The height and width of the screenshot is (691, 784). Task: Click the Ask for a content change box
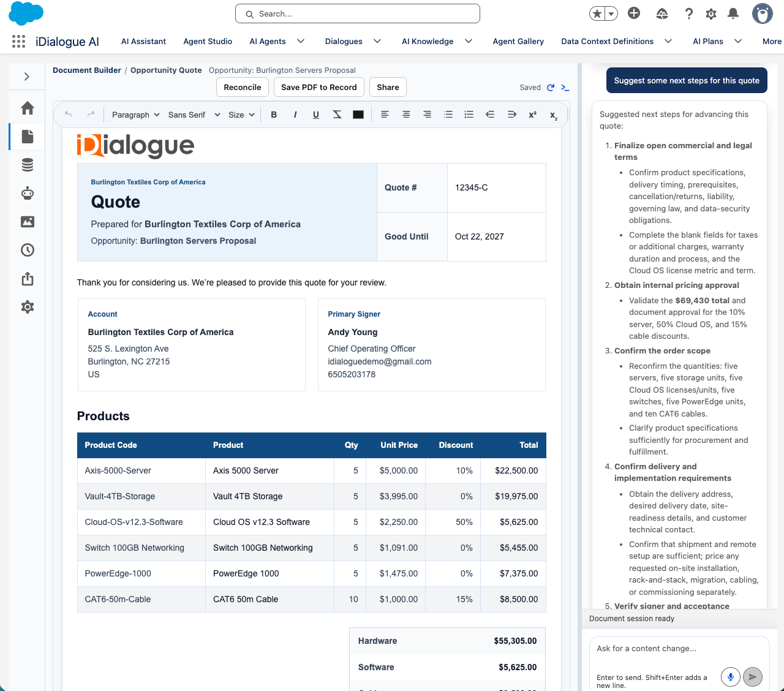(x=680, y=649)
